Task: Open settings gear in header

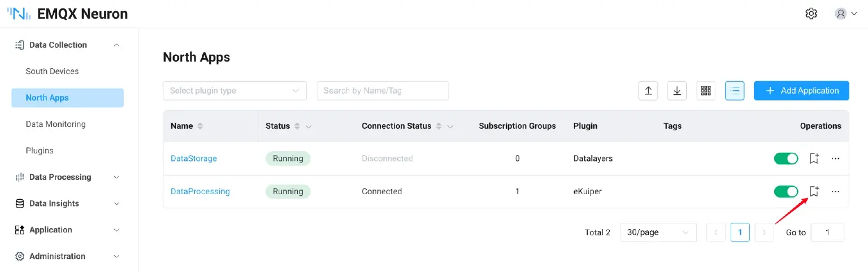Action: coord(811,14)
